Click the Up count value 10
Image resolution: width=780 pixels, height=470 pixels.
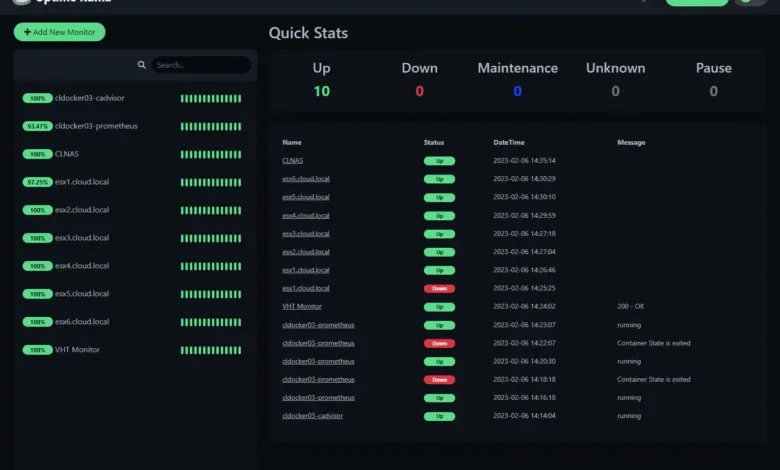(x=321, y=92)
